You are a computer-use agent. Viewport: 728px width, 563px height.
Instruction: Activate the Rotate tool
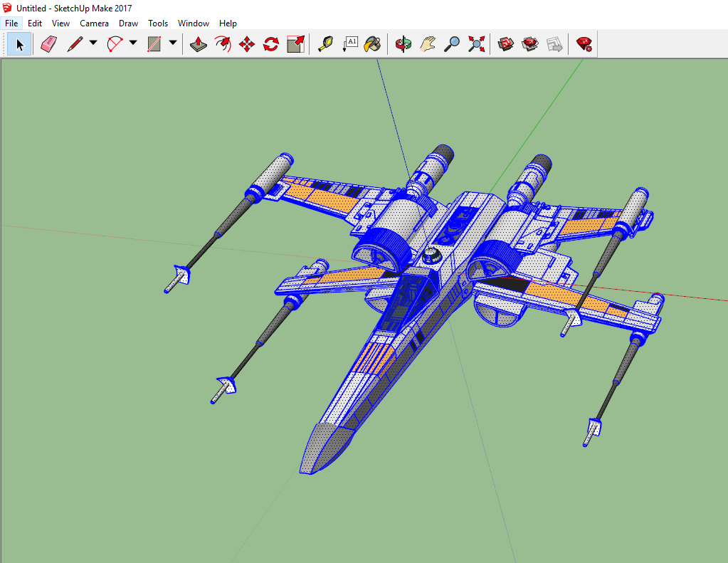(x=271, y=44)
